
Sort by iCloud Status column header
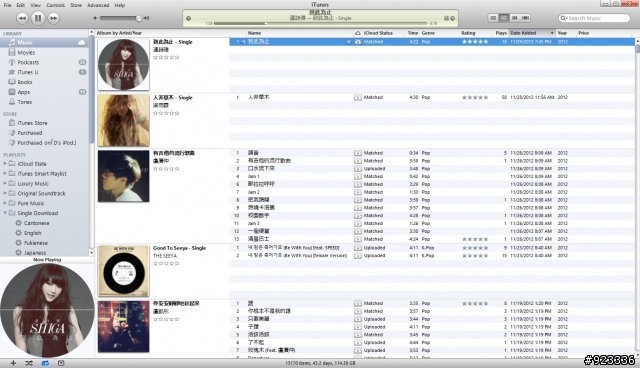pyautogui.click(x=378, y=33)
